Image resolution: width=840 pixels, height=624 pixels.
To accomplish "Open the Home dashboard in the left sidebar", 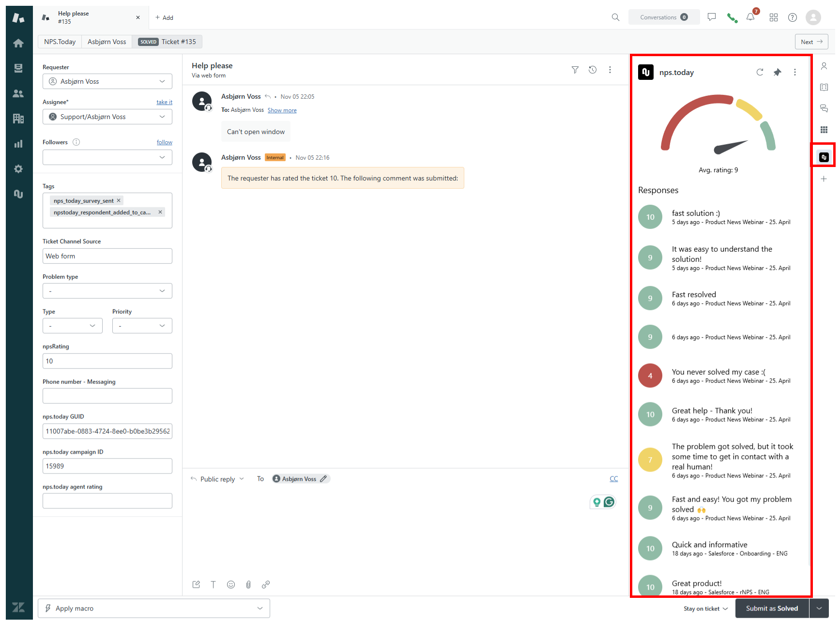I will click(18, 43).
